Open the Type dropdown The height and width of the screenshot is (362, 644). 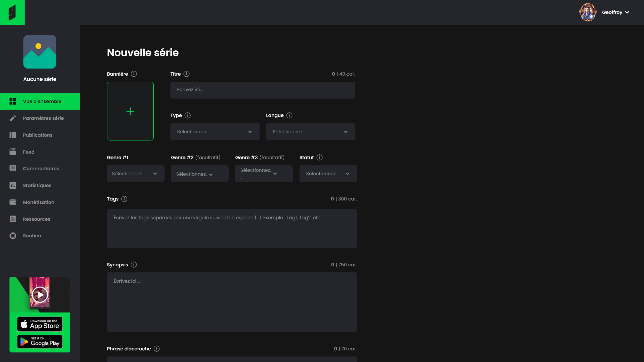click(215, 132)
